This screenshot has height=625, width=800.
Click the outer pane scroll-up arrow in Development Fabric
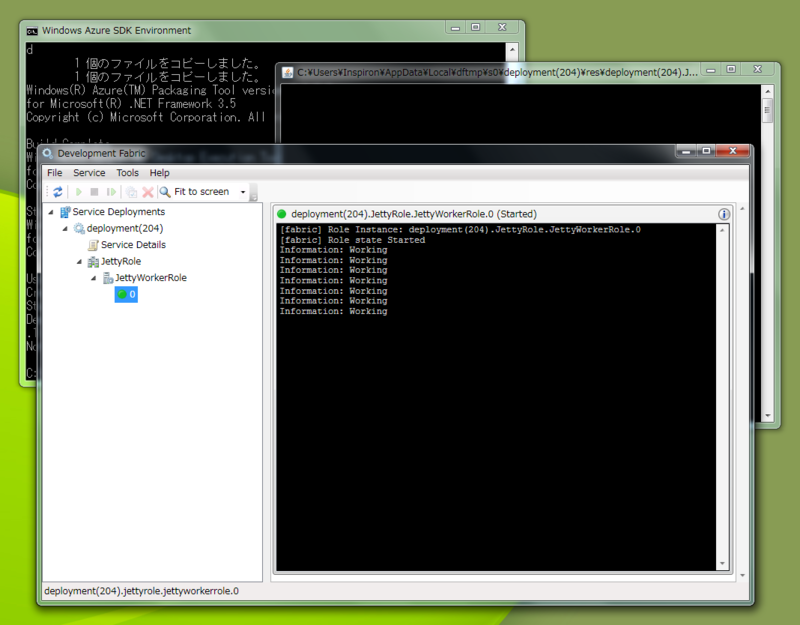(742, 209)
